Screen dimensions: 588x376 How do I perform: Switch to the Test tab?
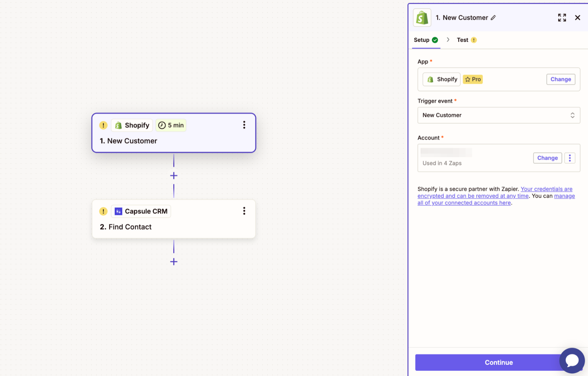[466, 40]
